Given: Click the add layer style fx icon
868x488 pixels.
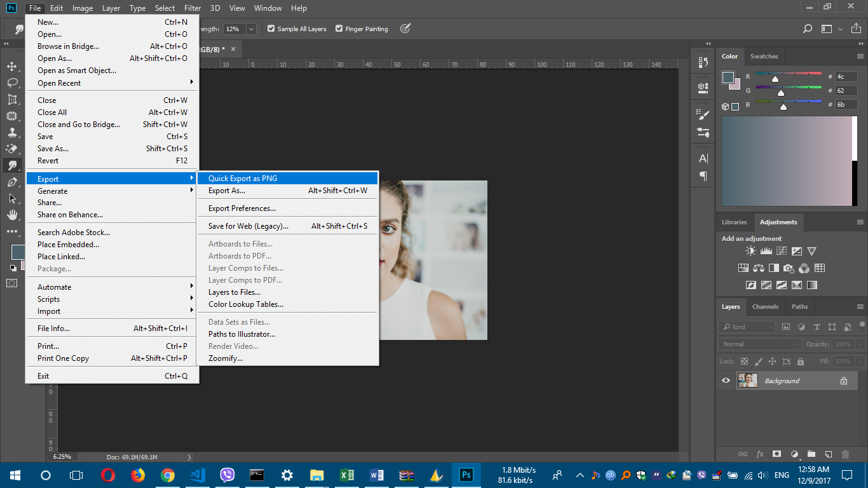Looking at the screenshot, I should (760, 454).
